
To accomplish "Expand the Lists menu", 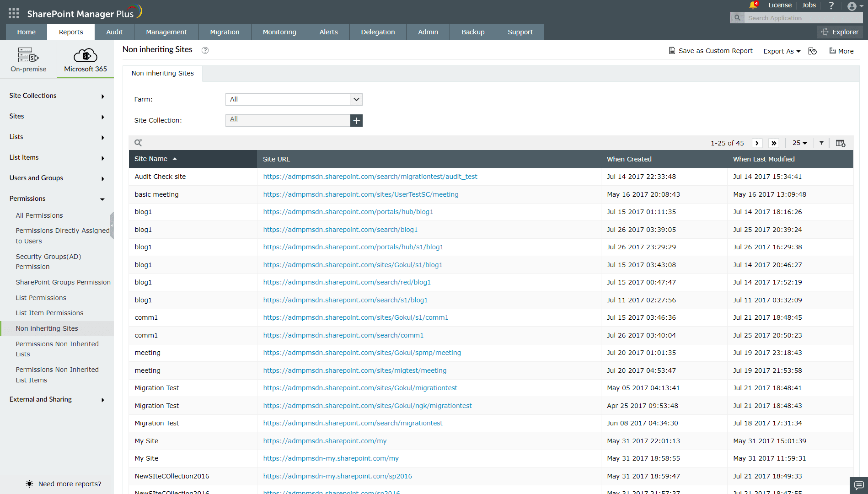I will click(x=57, y=137).
